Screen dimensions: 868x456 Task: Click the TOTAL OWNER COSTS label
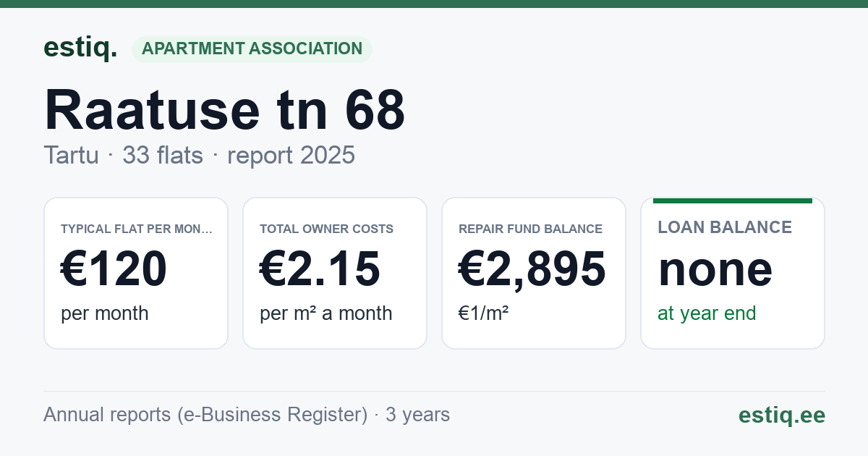click(x=326, y=229)
